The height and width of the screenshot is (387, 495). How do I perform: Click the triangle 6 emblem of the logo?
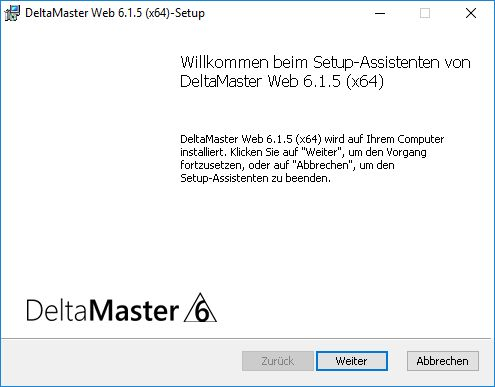pos(200,308)
